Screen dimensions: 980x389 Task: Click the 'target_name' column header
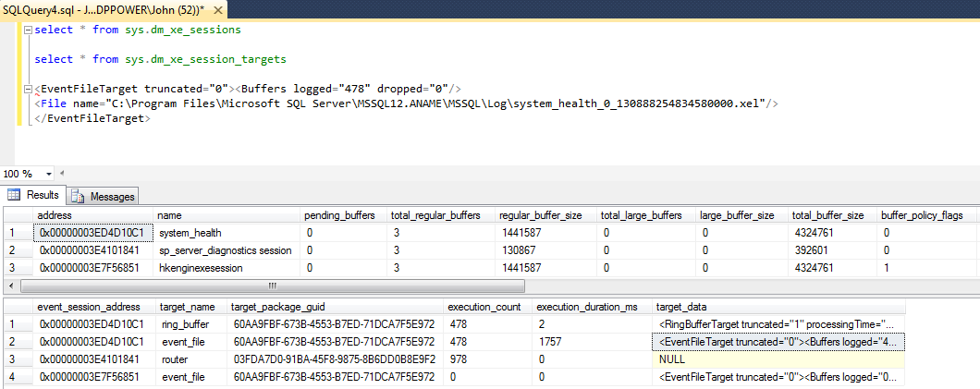point(190,307)
